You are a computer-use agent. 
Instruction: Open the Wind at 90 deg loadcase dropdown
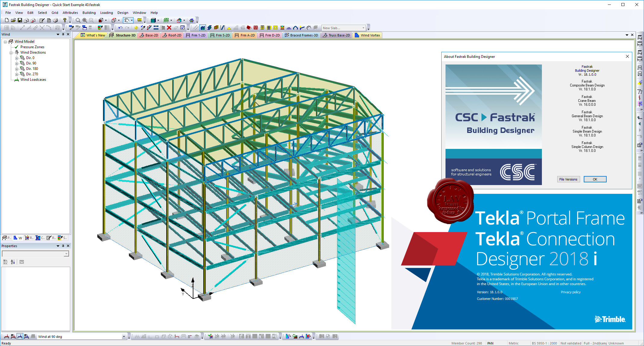coord(123,337)
